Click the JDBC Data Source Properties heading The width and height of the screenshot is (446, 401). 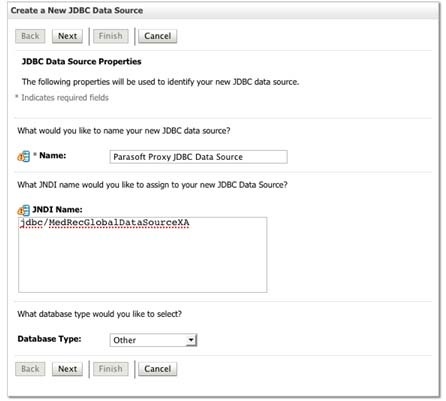pos(82,62)
